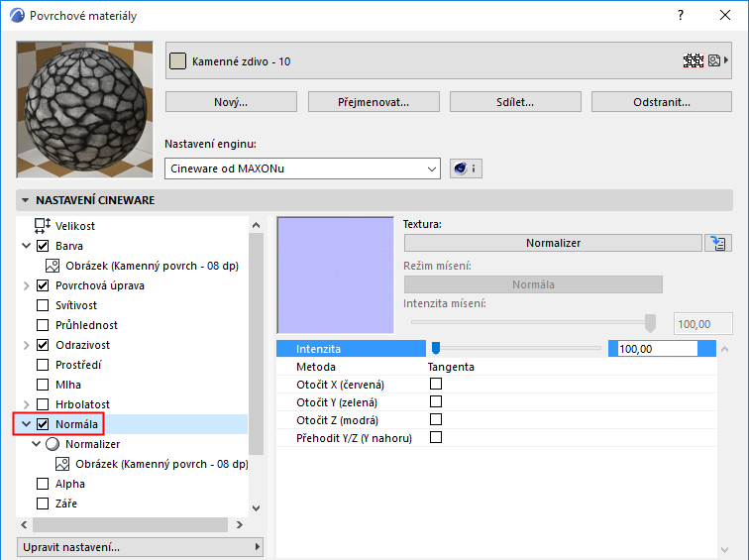Click the ArchiCAD logo in title bar

point(17,15)
